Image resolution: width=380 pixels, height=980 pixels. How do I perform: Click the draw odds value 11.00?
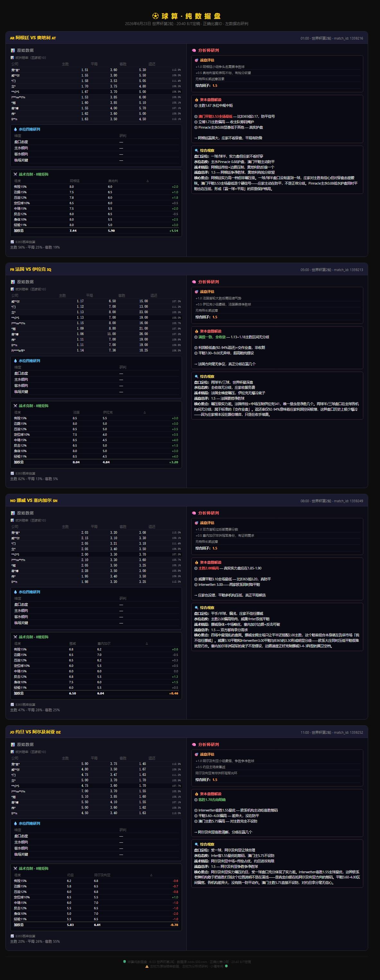(x=112, y=334)
